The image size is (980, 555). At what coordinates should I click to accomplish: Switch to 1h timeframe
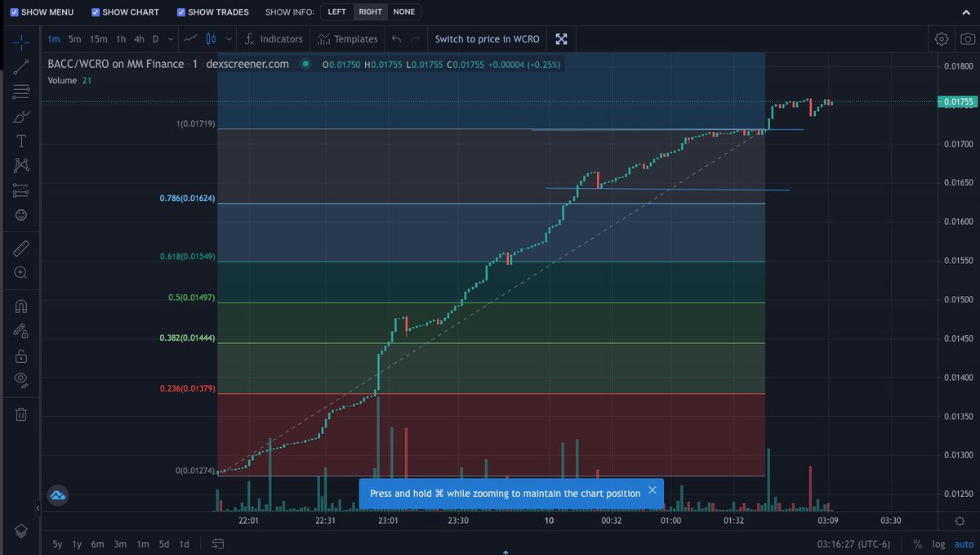121,38
